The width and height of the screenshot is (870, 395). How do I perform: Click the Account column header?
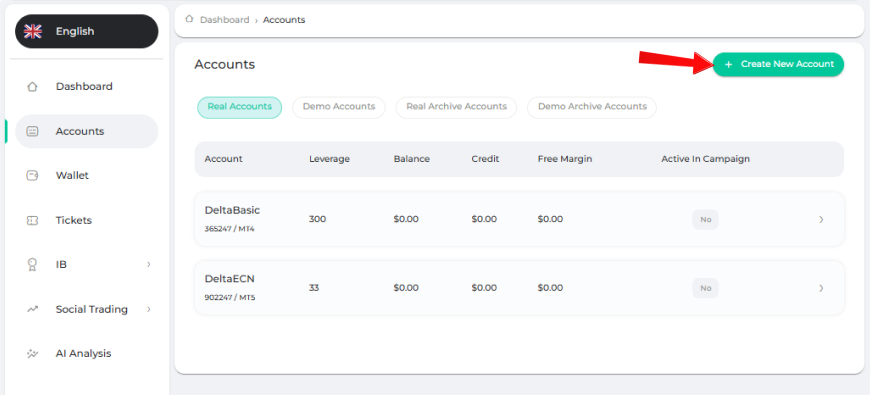click(224, 159)
